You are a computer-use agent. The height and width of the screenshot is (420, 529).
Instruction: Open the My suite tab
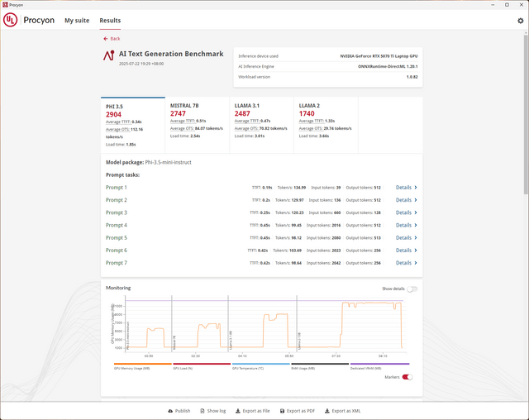pos(77,21)
